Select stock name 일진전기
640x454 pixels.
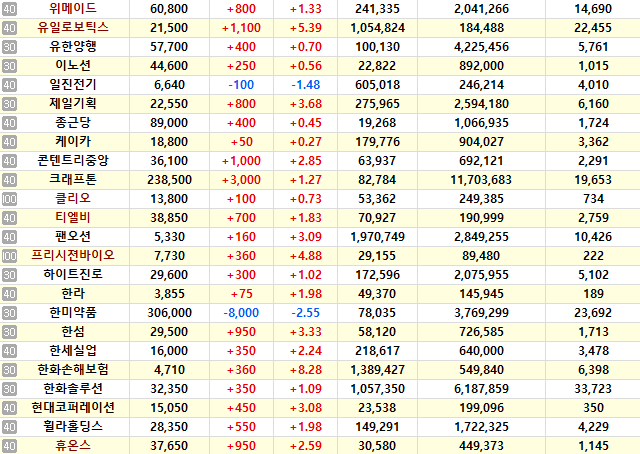[73, 84]
